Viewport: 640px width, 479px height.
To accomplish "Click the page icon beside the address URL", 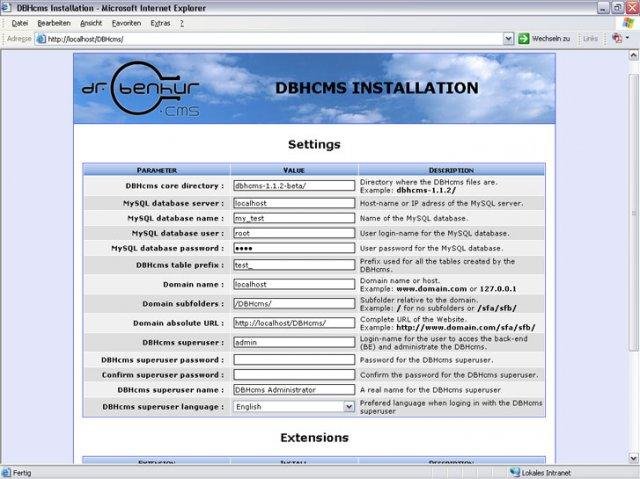I will pyautogui.click(x=41, y=39).
